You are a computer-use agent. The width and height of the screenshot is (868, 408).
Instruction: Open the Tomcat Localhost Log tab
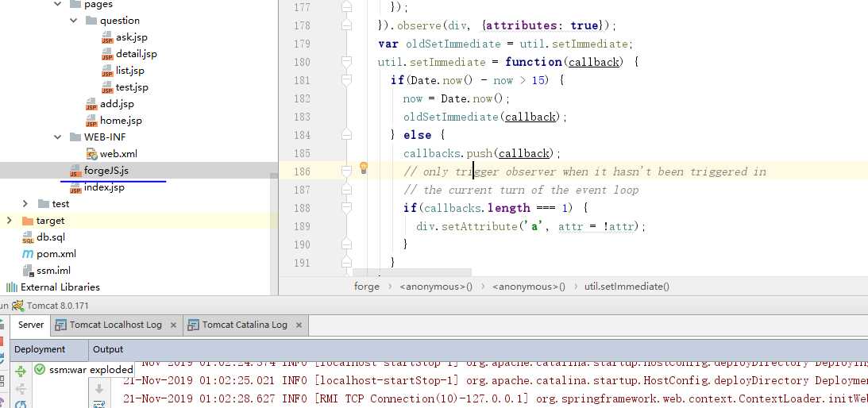tap(116, 325)
